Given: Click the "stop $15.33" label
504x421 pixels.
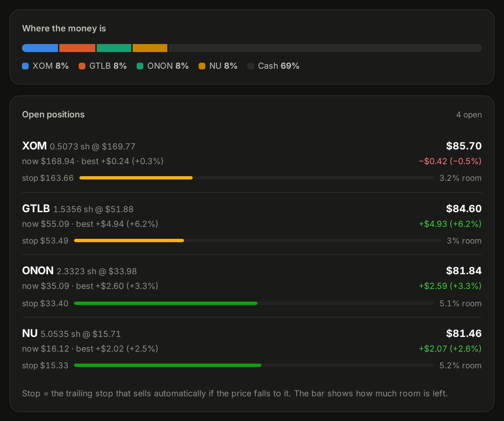Looking at the screenshot, I should click(45, 366).
